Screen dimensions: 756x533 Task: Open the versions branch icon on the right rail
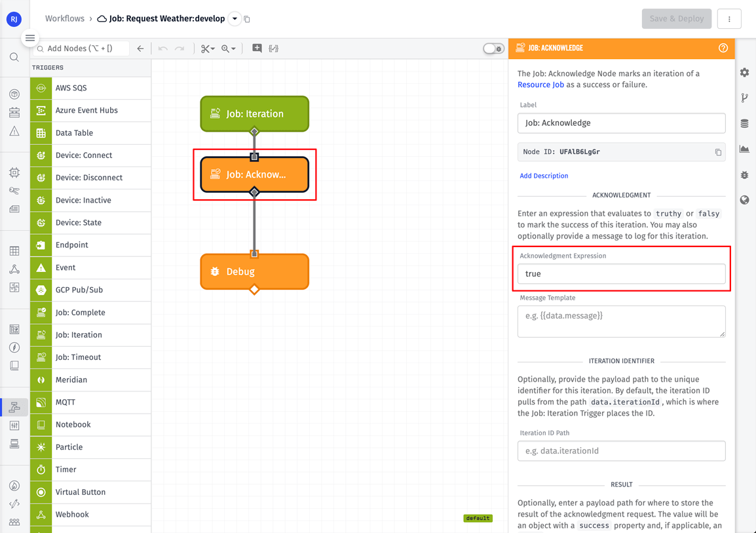coord(744,98)
